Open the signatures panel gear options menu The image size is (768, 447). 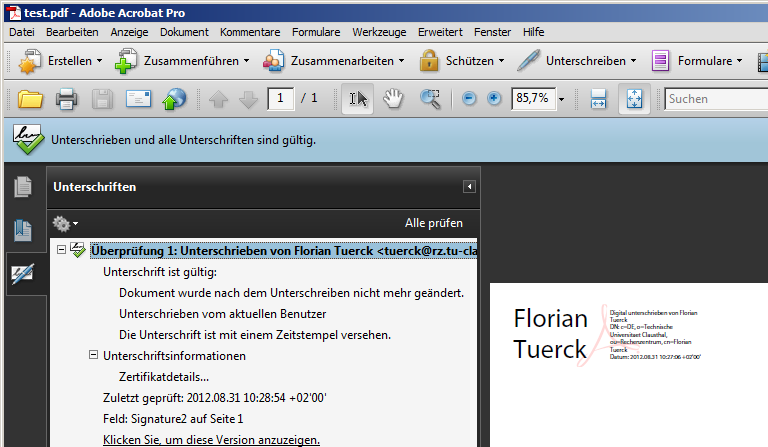(65, 223)
